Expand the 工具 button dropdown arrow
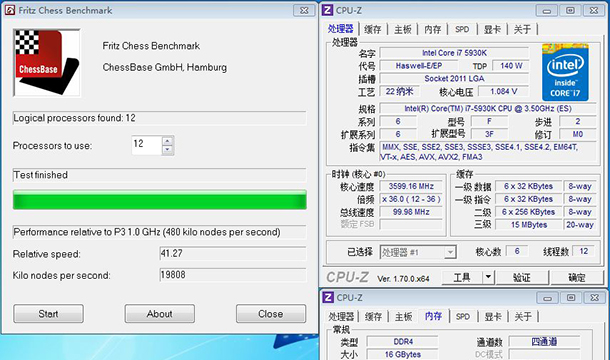 tap(488, 277)
